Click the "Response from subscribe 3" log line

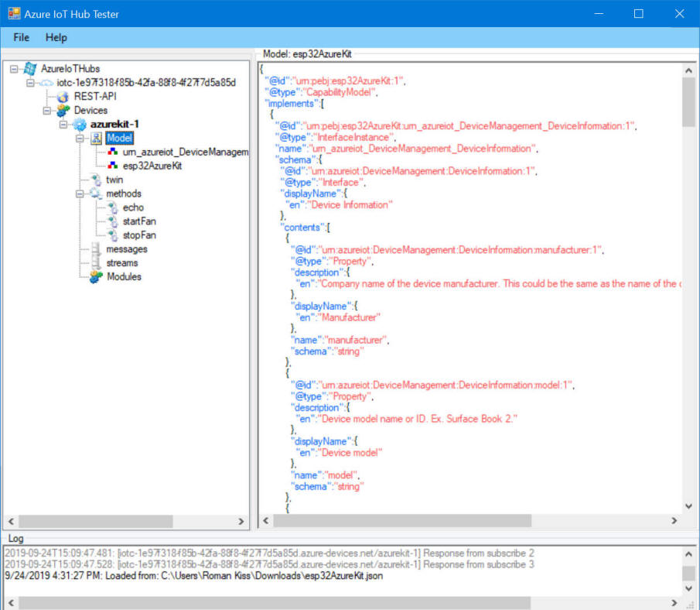(x=270, y=565)
